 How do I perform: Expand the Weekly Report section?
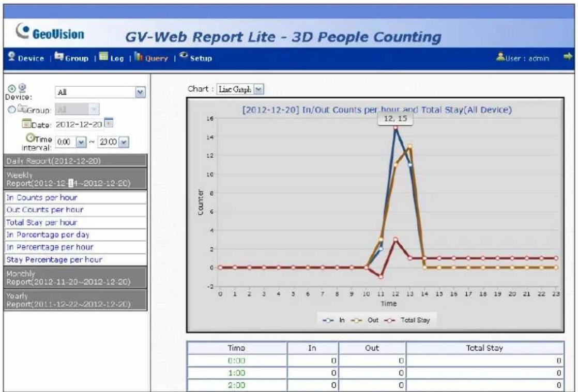(75, 179)
